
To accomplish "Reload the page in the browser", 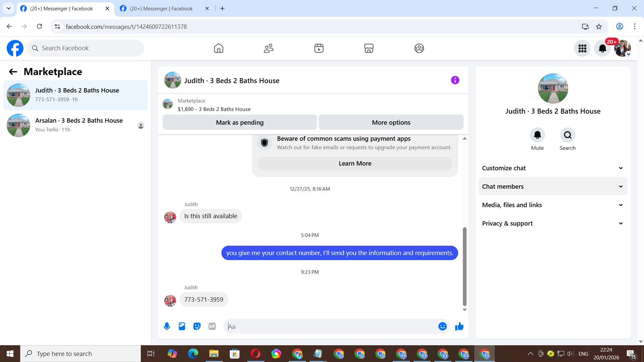I will coord(39,26).
